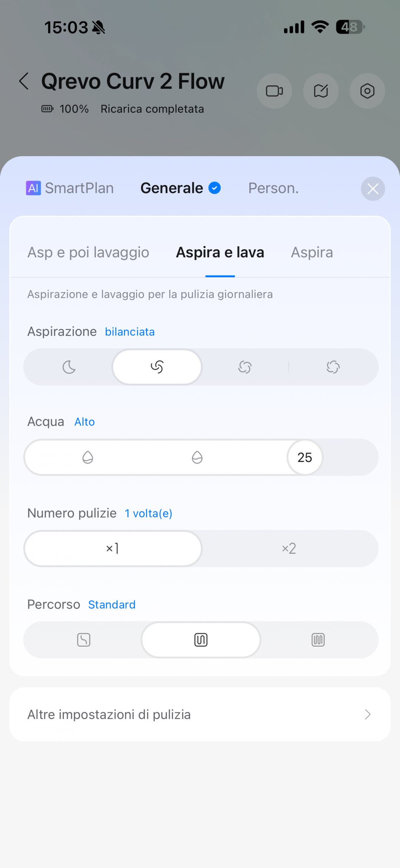Go back using the header arrow

(x=24, y=81)
